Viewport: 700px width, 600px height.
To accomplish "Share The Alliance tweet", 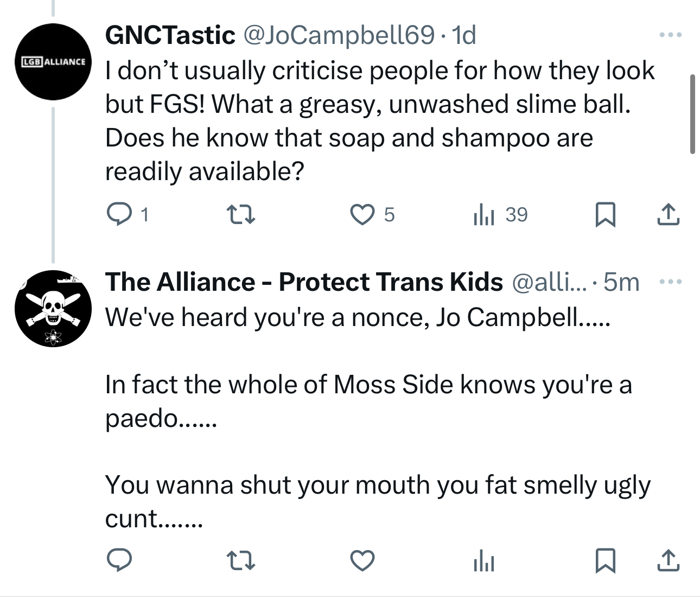I will (668, 560).
